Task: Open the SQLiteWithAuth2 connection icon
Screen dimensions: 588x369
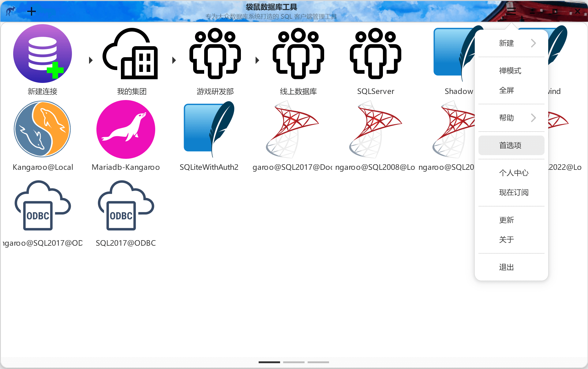Action: 209,129
